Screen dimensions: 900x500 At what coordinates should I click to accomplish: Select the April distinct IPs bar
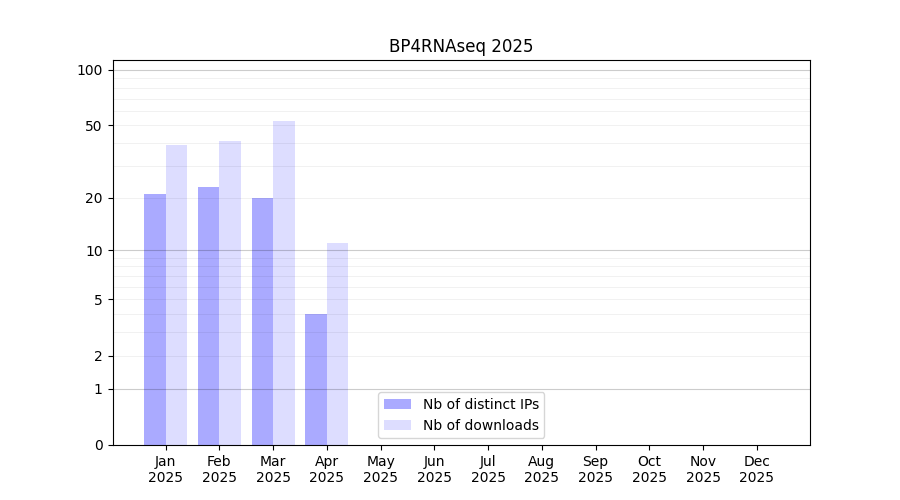click(x=316, y=380)
